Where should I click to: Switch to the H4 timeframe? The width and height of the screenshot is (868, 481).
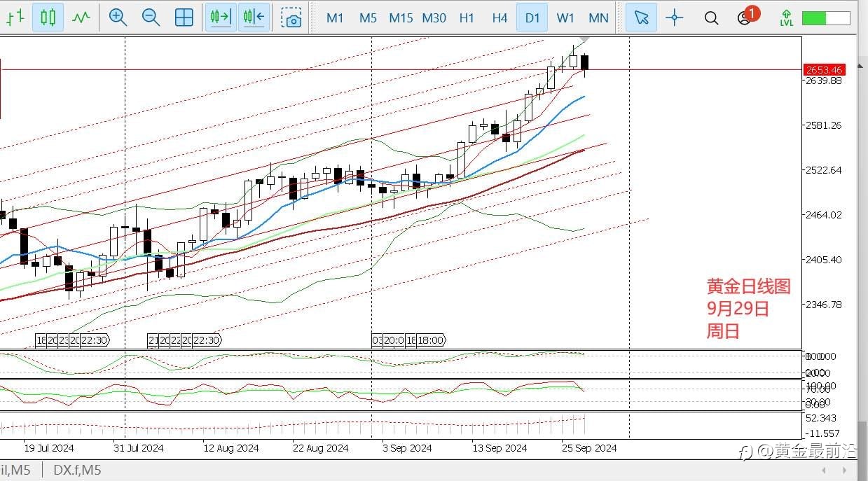coord(500,18)
